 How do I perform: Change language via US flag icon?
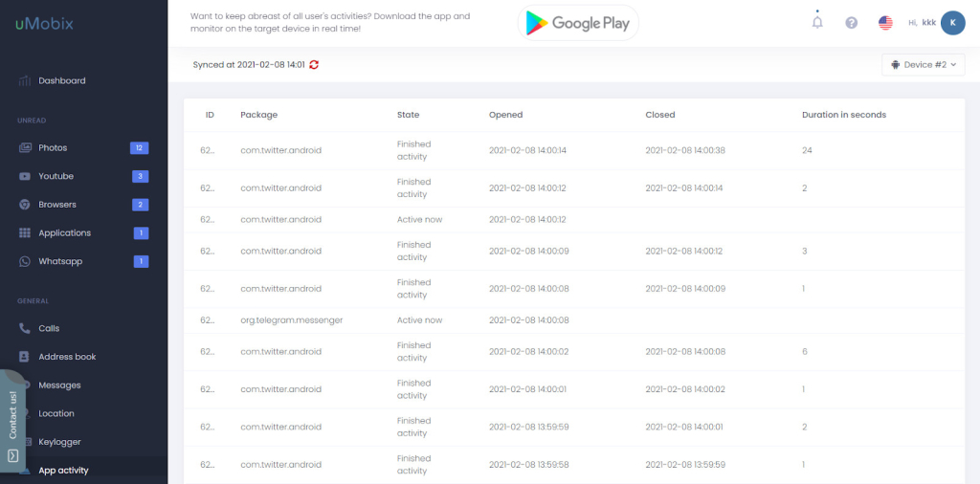point(885,23)
